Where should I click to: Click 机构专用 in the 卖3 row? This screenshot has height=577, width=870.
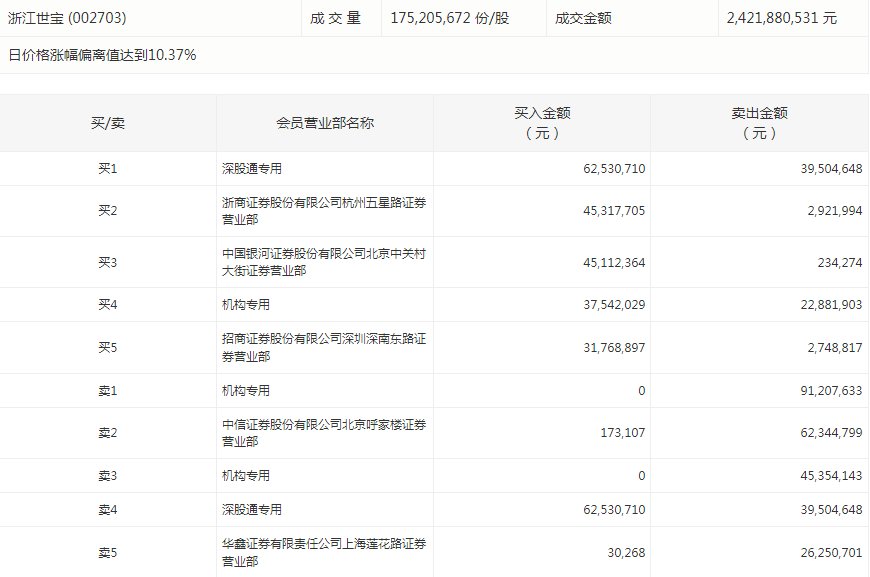tap(246, 476)
